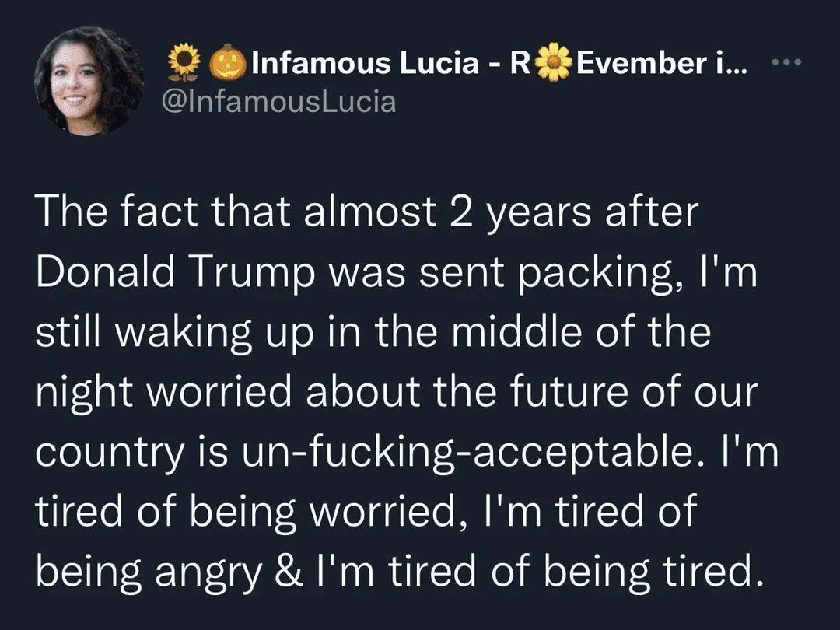Open the @InfamousLucia handle link

[277, 101]
